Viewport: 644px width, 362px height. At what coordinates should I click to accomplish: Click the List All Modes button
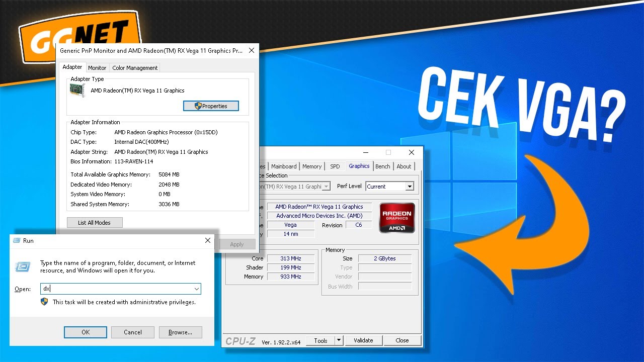click(95, 223)
